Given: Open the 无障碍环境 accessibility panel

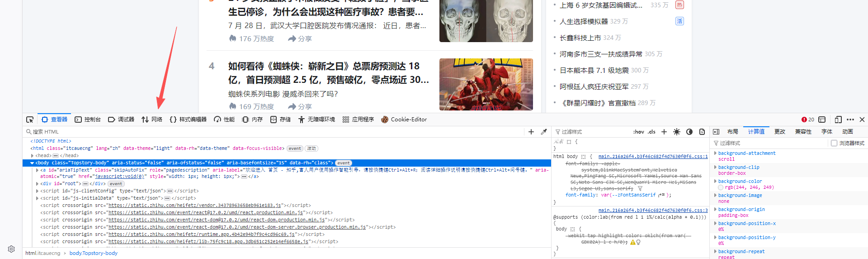Looking at the screenshot, I should pyautogui.click(x=316, y=120).
